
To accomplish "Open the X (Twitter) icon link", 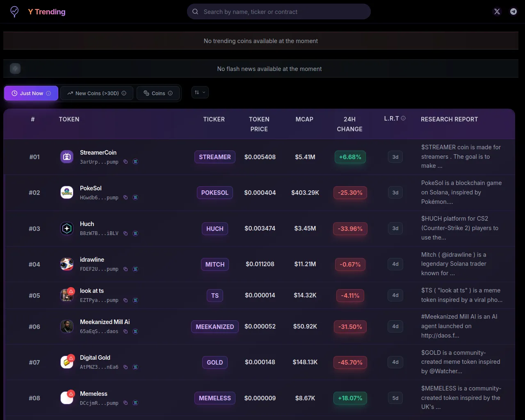I will [x=497, y=11].
